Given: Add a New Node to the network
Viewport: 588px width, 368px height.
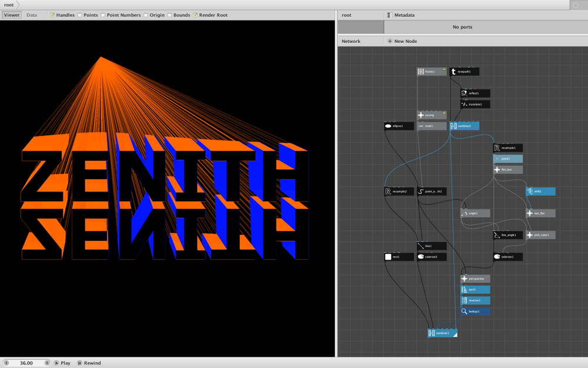Looking at the screenshot, I should pos(402,41).
